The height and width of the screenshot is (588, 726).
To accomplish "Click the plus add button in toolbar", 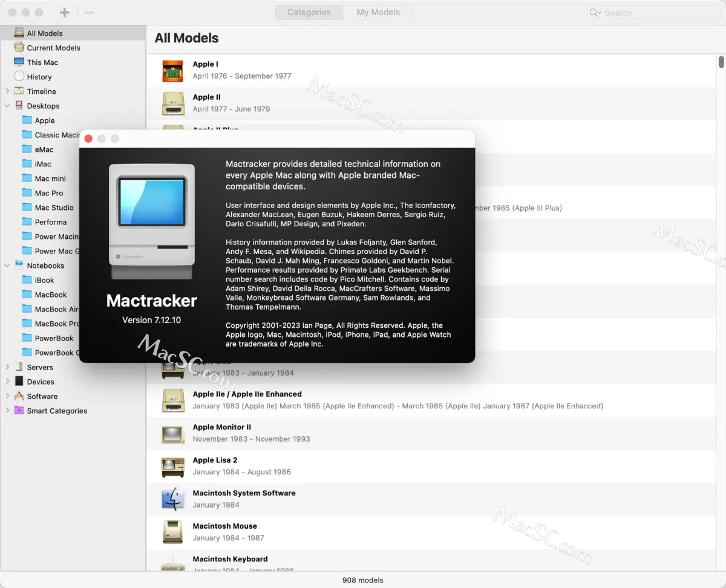I will [x=65, y=12].
